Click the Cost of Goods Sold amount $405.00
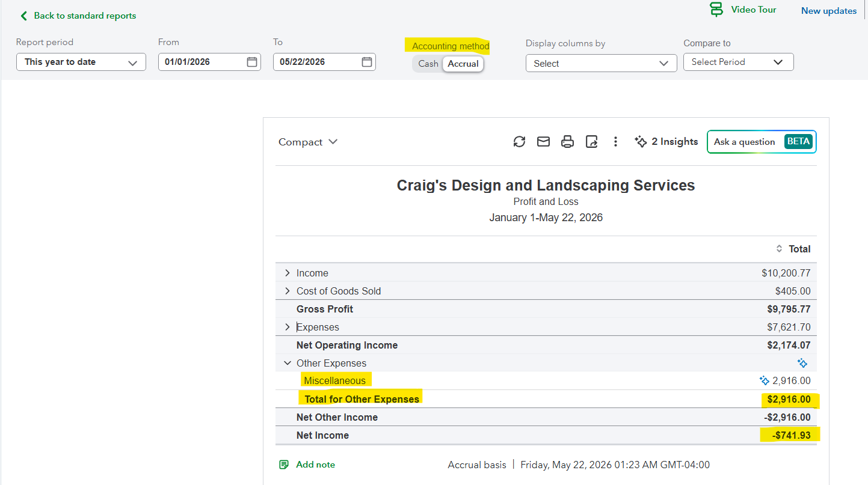Image resolution: width=868 pixels, height=485 pixels. click(x=793, y=291)
